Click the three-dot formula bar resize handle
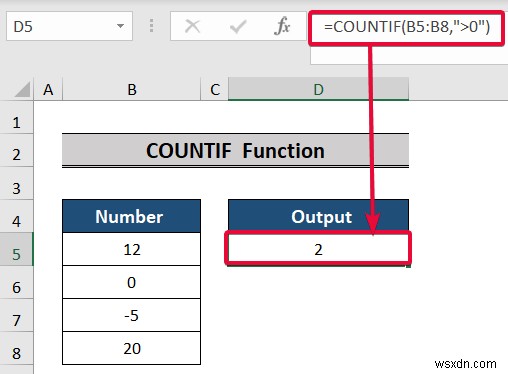Screen dimensions: 508x374 (151, 26)
